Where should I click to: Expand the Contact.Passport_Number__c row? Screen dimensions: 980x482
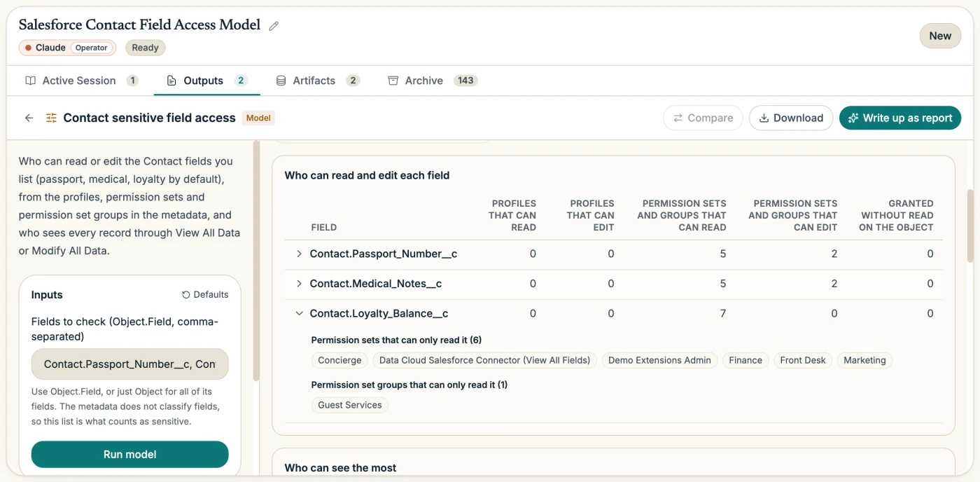coord(299,254)
